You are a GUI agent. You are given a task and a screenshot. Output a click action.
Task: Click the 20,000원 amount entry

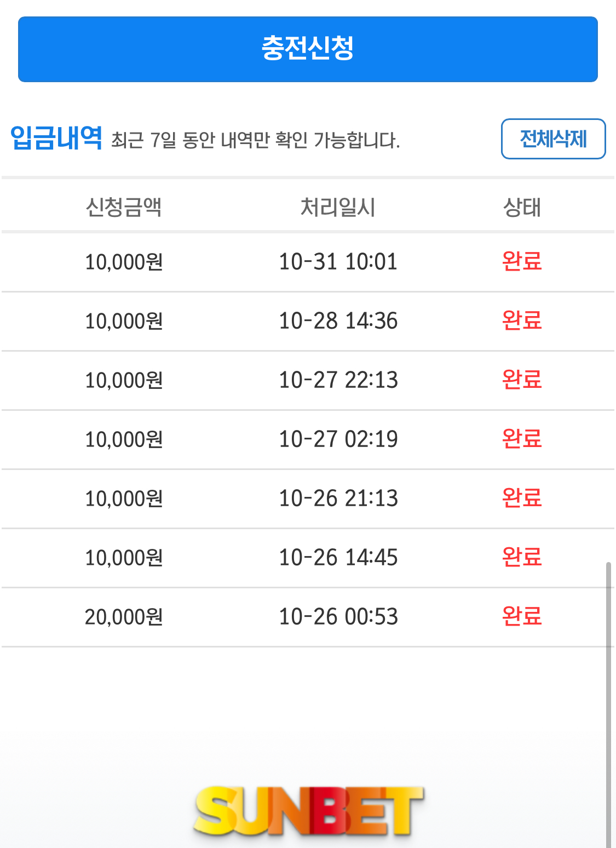coord(124,617)
